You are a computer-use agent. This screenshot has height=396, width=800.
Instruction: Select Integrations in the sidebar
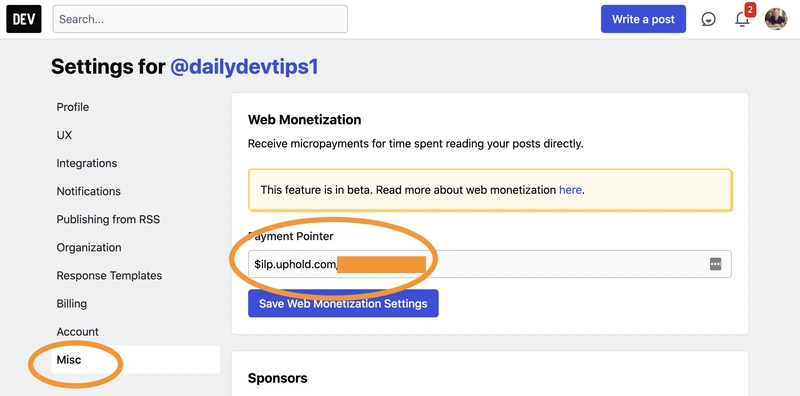tap(87, 163)
